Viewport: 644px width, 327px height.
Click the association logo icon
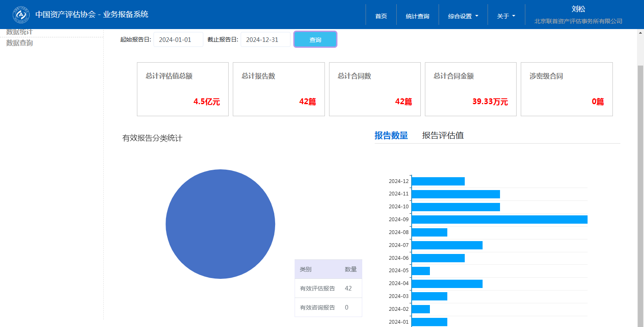click(x=21, y=15)
